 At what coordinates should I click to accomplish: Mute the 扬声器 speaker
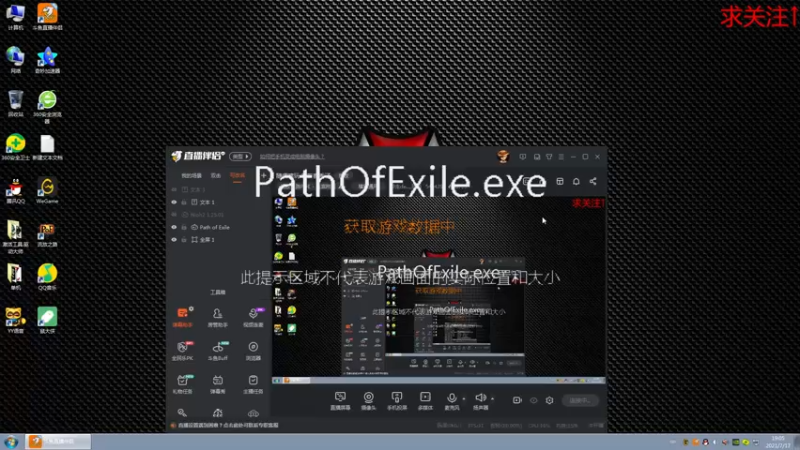pyautogui.click(x=480, y=401)
